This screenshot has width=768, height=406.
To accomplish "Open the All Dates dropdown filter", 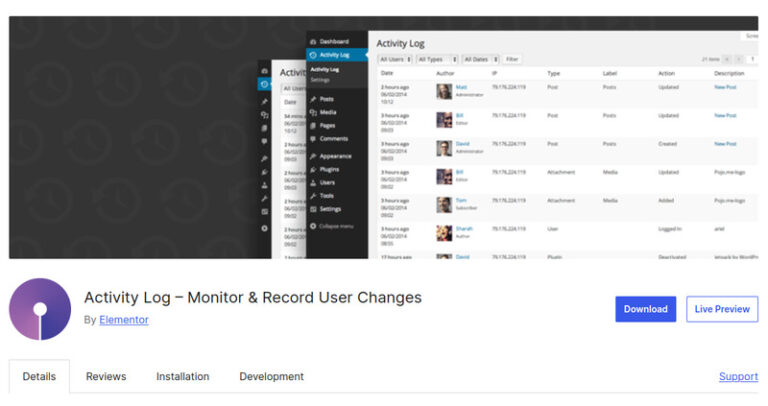I will [480, 59].
